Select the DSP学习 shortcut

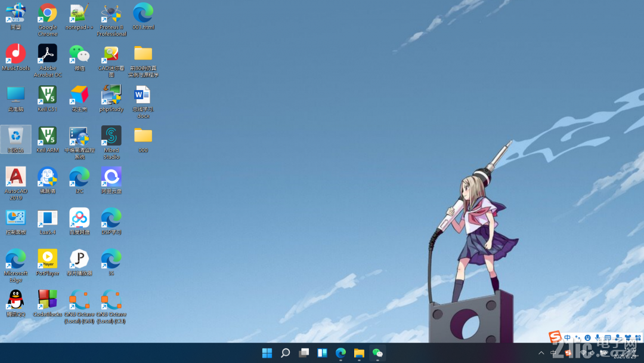(112, 221)
